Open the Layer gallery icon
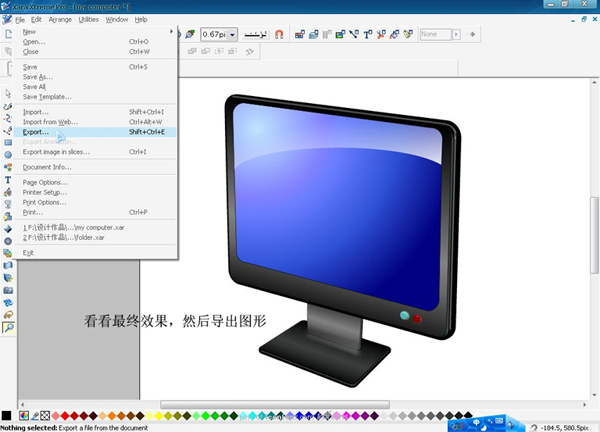Image resolution: width=600 pixels, height=432 pixels. tap(314, 34)
